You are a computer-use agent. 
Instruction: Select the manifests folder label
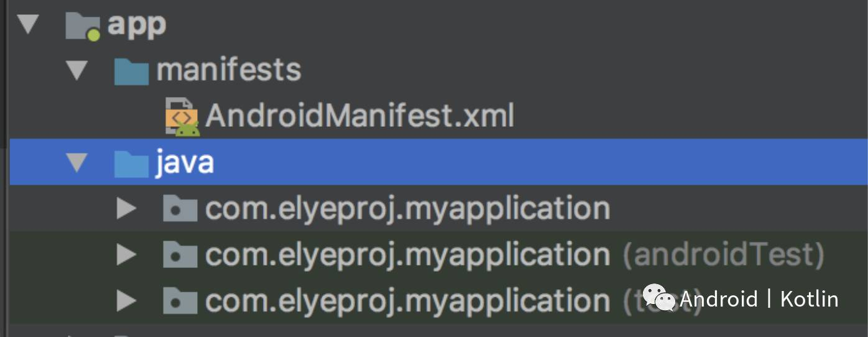(x=229, y=70)
